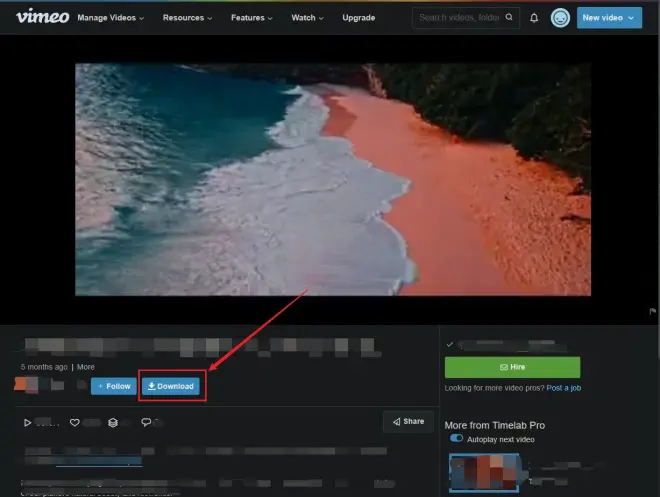Expand the Manage Videos dropdown
This screenshot has height=497, width=660.
[111, 18]
